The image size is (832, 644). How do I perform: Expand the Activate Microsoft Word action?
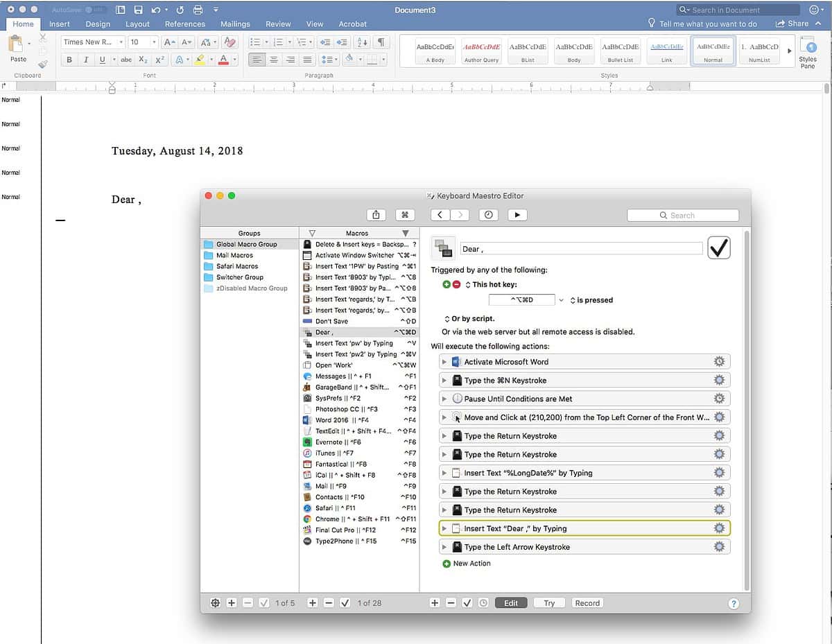click(x=444, y=362)
